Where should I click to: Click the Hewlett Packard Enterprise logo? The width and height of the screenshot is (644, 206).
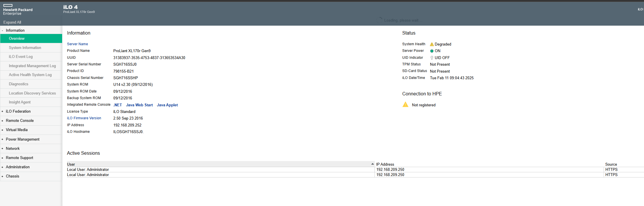click(x=18, y=10)
